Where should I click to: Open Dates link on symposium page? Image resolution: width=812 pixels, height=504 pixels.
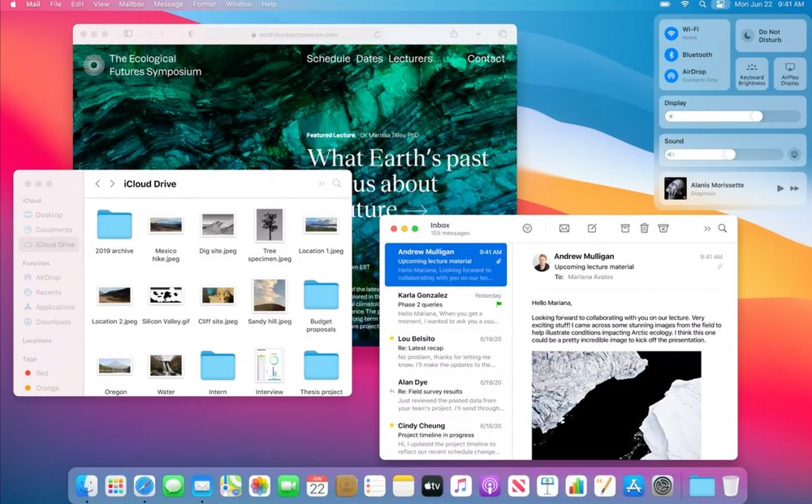point(369,58)
